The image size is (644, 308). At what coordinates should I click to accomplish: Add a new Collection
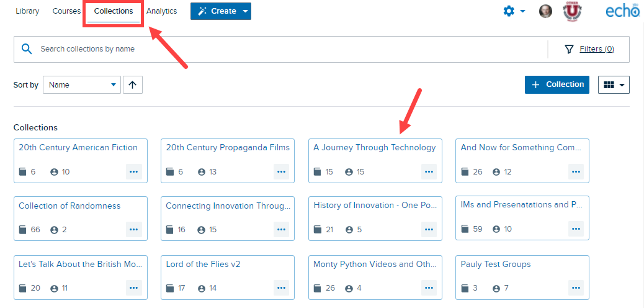tap(557, 84)
